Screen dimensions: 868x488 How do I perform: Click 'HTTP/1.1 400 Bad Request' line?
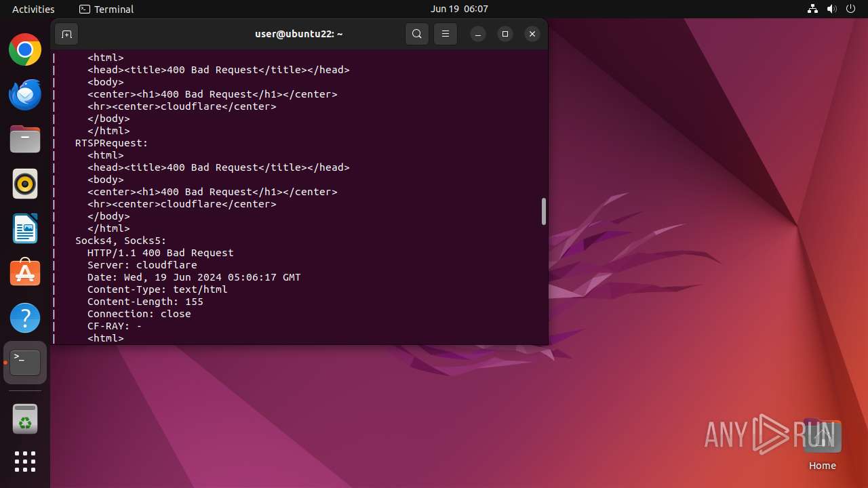tap(161, 253)
